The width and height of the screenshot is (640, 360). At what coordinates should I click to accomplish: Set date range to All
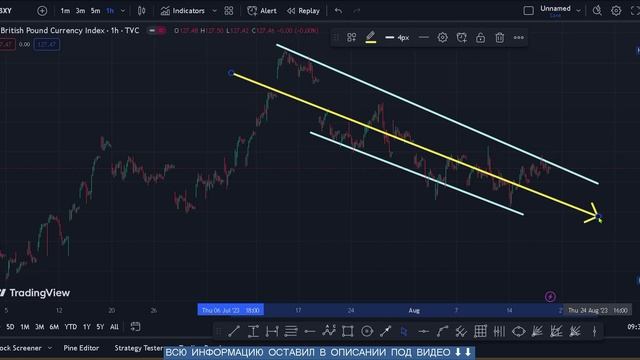click(114, 327)
